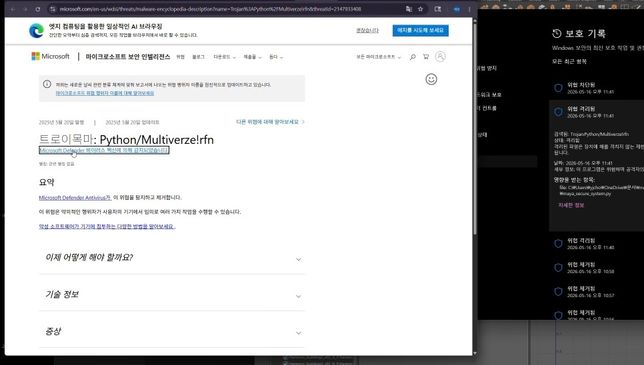
Task: Click the 보호 기록 history clock icon
Action: pos(557,34)
